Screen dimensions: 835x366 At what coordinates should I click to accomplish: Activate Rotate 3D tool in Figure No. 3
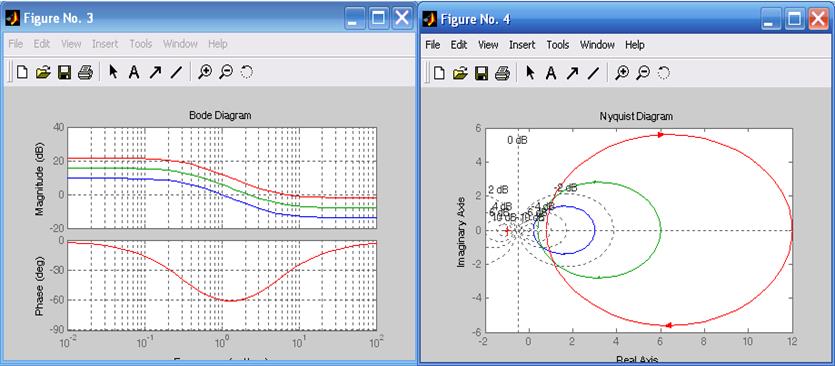tap(247, 72)
